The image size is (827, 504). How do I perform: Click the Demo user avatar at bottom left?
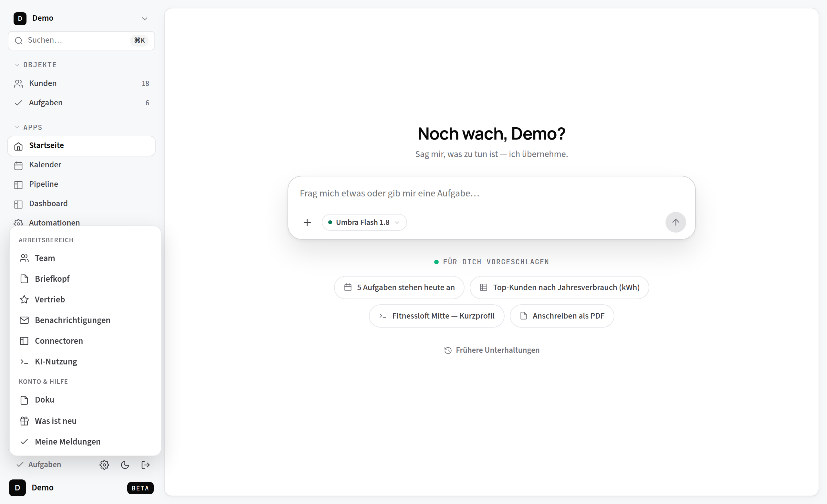pos(17,488)
